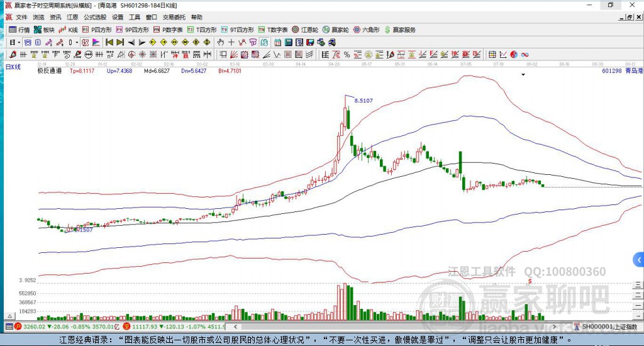Restore the inner document window
Viewport: 644px width, 346px height.
(x=630, y=17)
